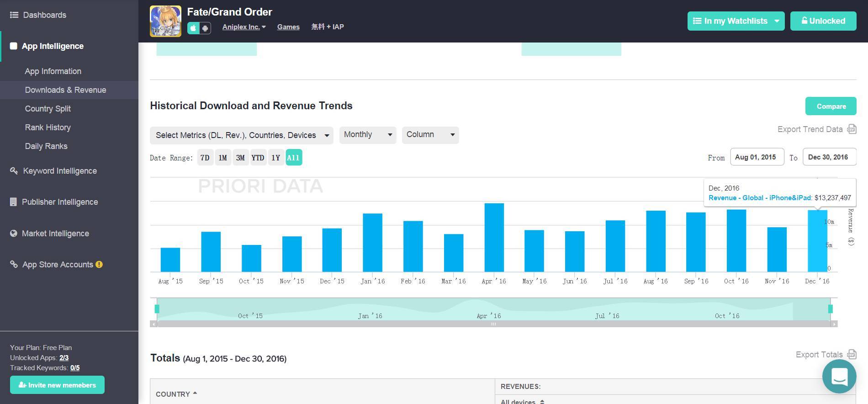
Task: Click the Export Totals CSV icon
Action: click(x=852, y=355)
